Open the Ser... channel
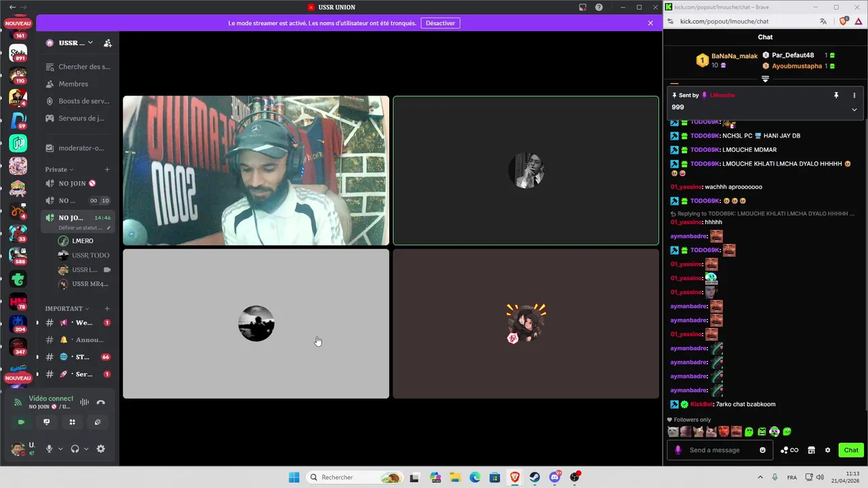The height and width of the screenshot is (488, 868). tap(78, 374)
